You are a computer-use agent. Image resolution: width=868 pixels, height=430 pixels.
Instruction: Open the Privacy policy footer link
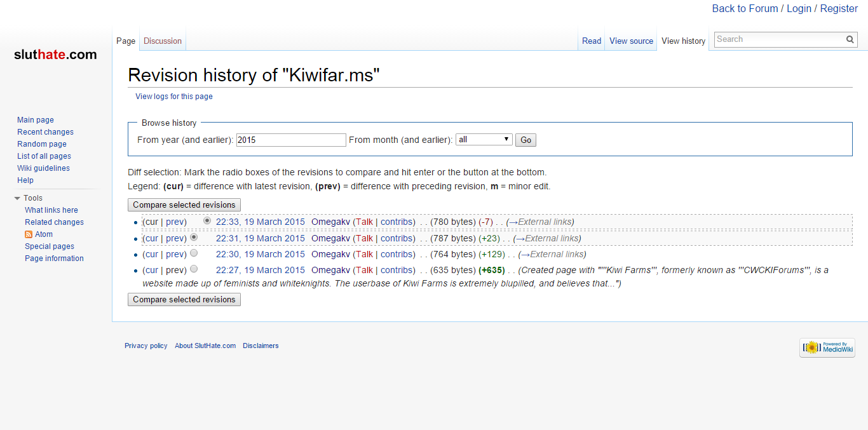[146, 346]
